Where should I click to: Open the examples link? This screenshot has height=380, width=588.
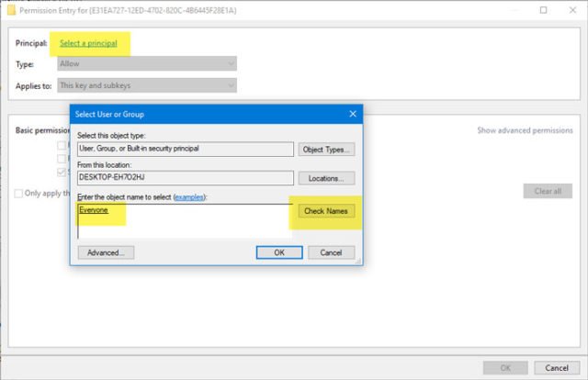[189, 197]
